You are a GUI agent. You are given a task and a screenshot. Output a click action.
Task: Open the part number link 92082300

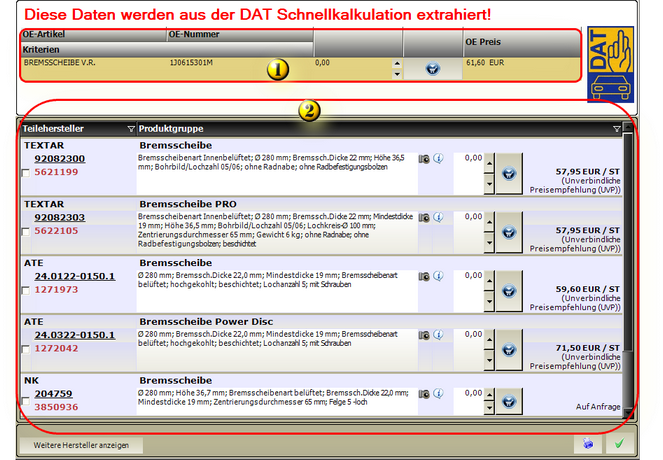click(x=60, y=159)
